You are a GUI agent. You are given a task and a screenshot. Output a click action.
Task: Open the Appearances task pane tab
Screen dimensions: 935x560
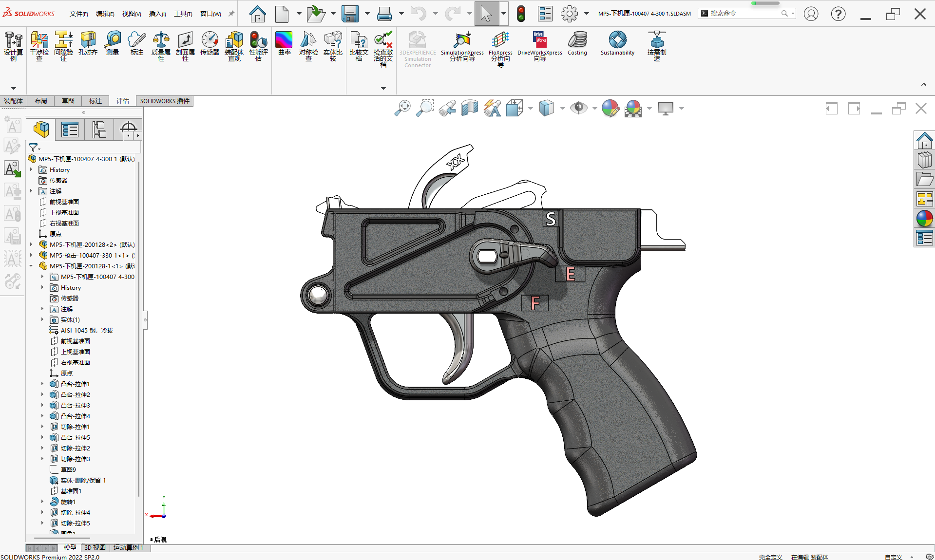(x=924, y=219)
